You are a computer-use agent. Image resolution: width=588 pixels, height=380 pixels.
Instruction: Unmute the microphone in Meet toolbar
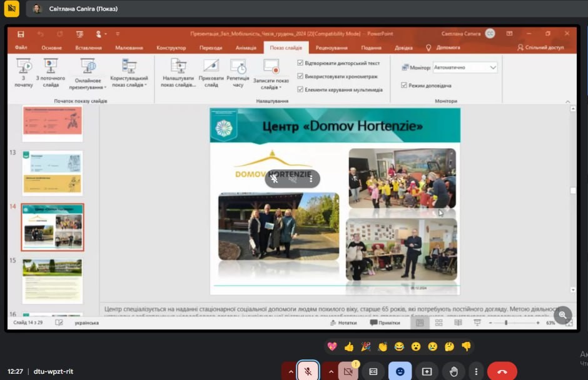tap(308, 371)
